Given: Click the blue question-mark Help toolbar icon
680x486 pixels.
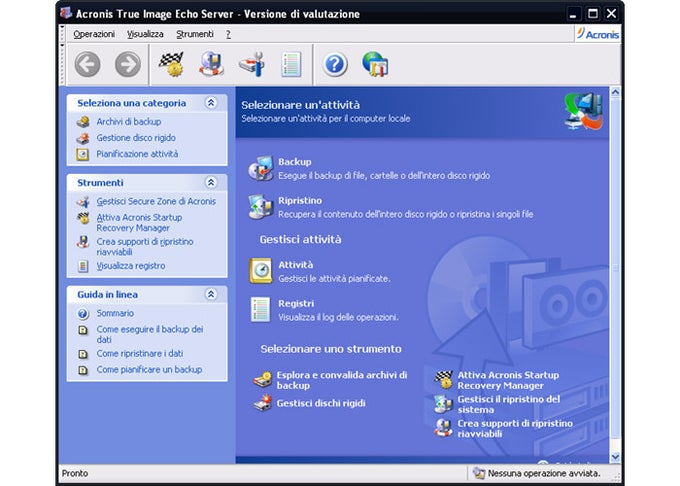Looking at the screenshot, I should tap(335, 65).
